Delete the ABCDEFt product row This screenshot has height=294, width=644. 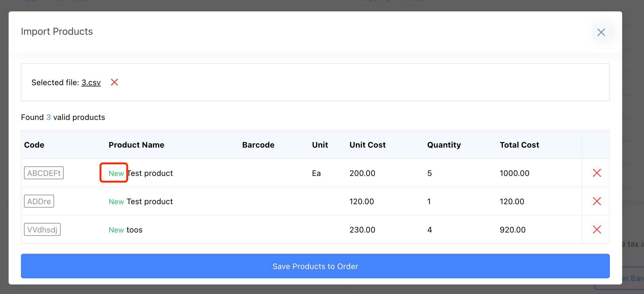[x=597, y=173]
